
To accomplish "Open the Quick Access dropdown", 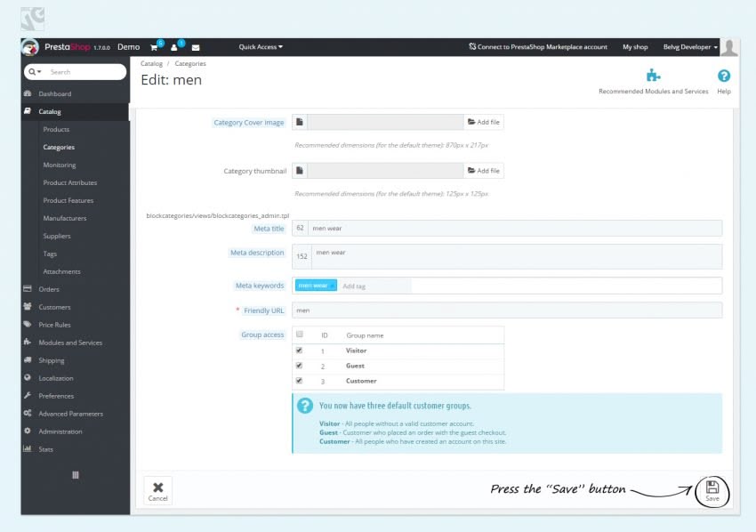I will pos(261,47).
